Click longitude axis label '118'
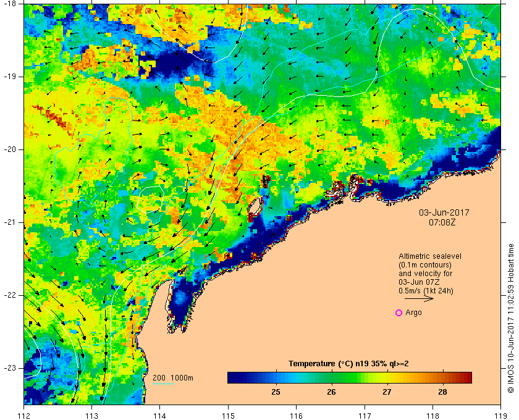The width and height of the screenshot is (519, 420). (x=432, y=415)
